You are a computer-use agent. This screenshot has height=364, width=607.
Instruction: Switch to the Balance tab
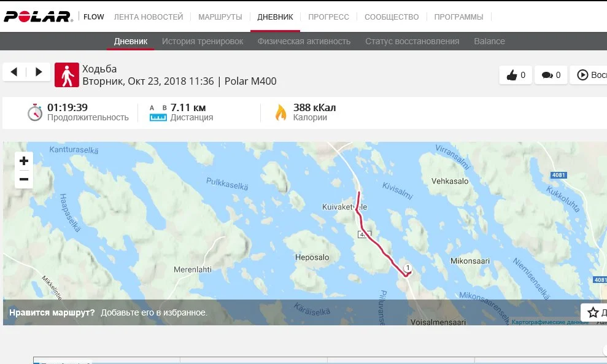coord(489,41)
